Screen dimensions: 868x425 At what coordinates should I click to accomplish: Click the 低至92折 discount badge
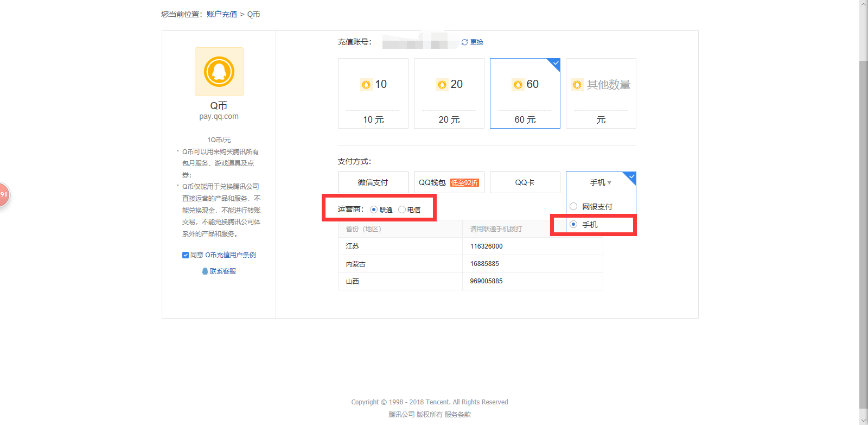(x=464, y=183)
